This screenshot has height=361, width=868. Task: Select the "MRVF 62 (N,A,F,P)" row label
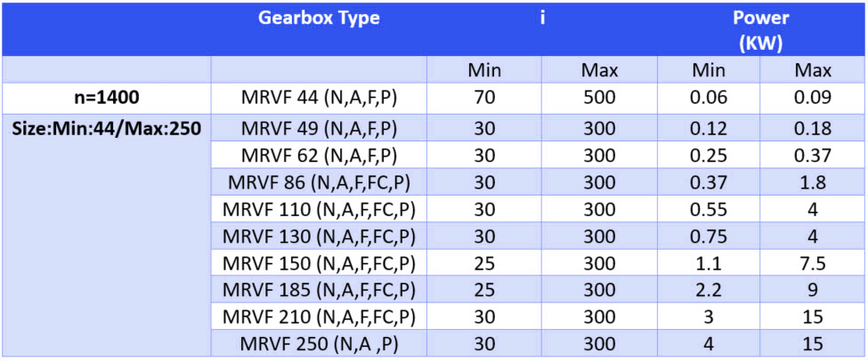[319, 155]
